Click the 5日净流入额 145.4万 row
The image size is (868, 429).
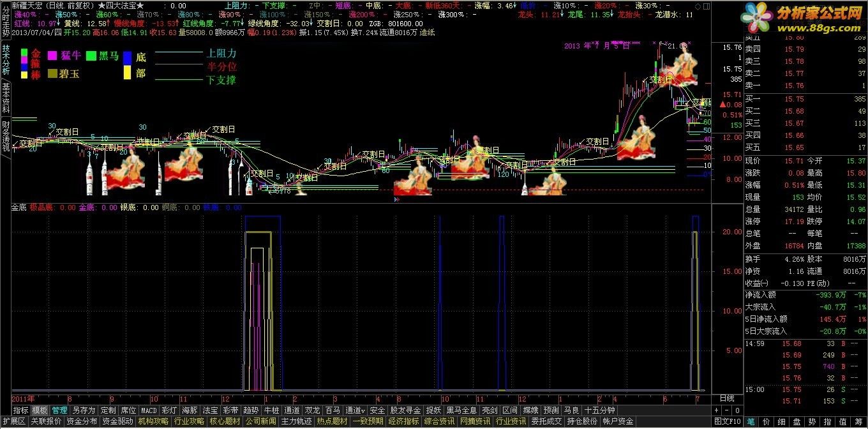[x=805, y=319]
